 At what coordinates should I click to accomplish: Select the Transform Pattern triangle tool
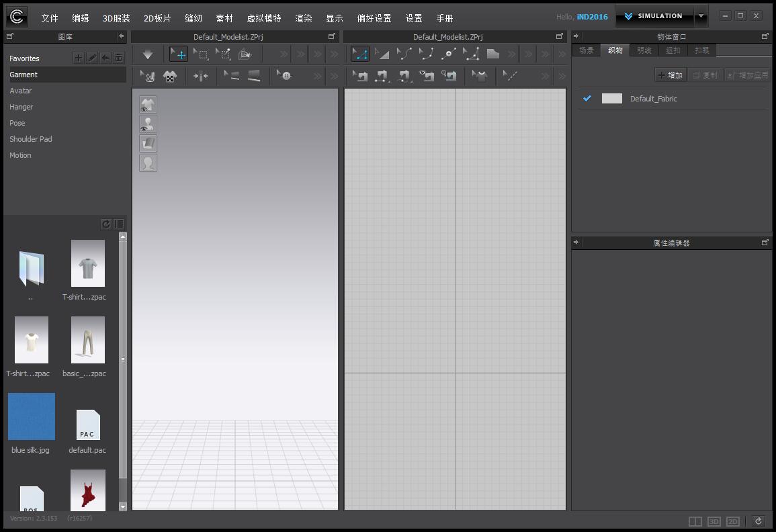[x=382, y=54]
